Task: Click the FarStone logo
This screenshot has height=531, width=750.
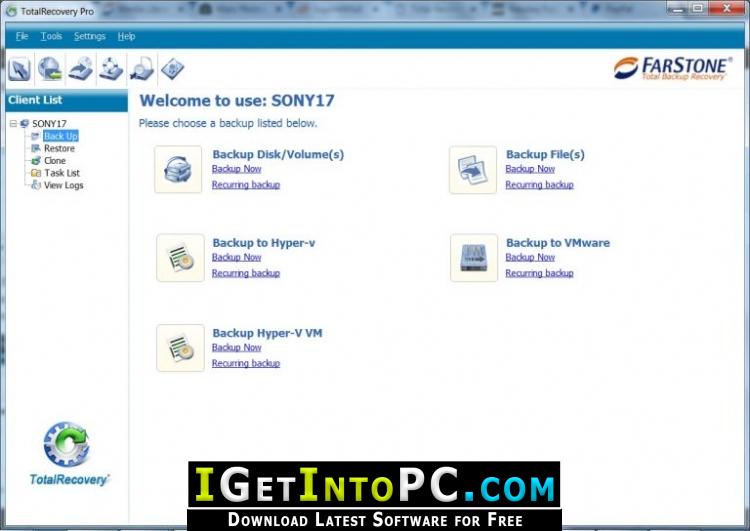Action: tap(673, 68)
